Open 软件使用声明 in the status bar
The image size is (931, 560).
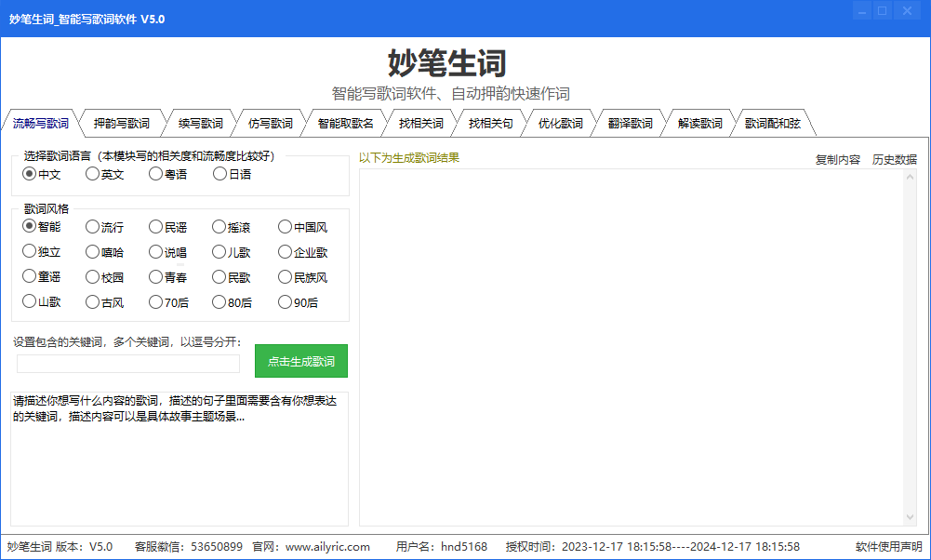(x=889, y=547)
